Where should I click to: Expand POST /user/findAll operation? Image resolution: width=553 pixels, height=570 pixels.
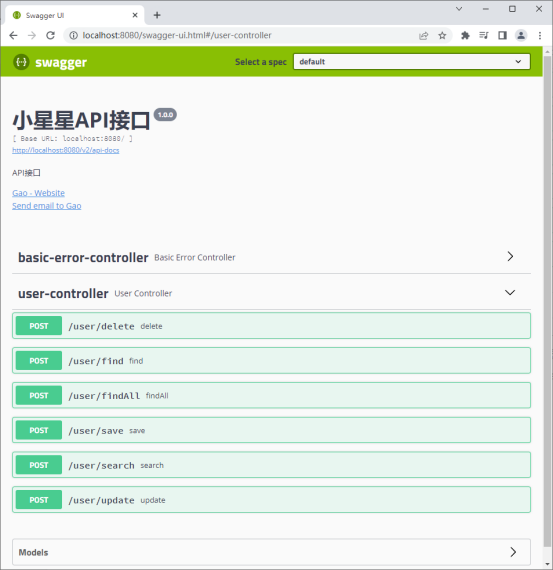(271, 396)
